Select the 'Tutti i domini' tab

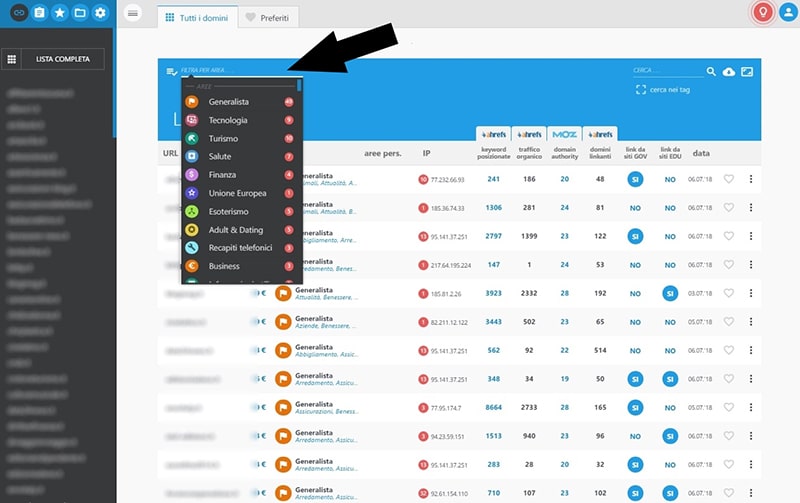coord(195,17)
